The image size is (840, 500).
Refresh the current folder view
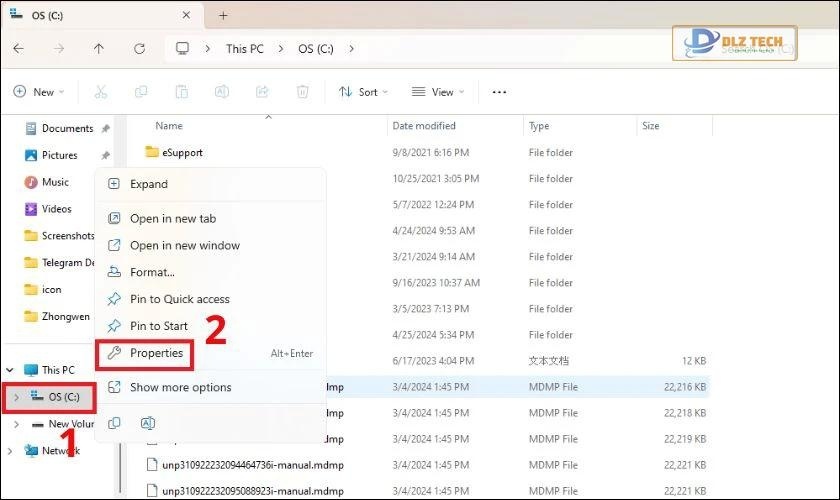(138, 48)
